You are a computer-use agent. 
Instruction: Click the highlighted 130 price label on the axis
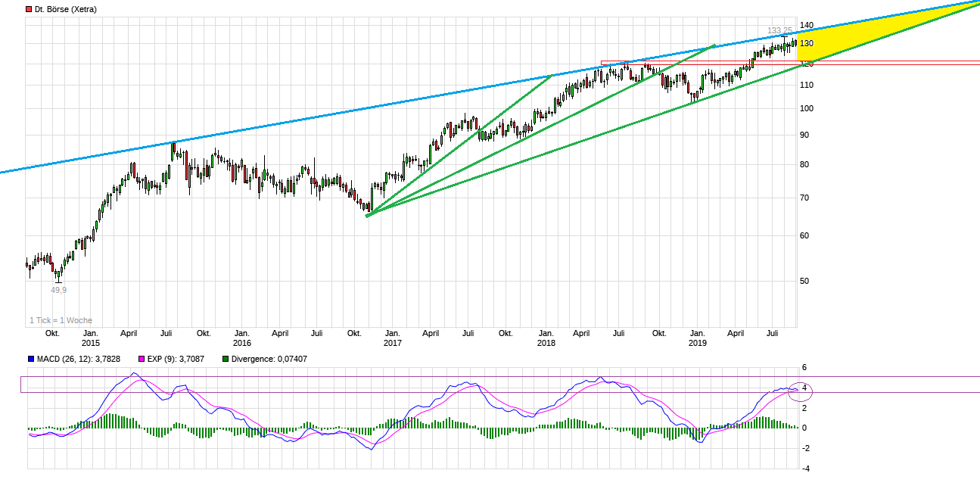(x=806, y=43)
